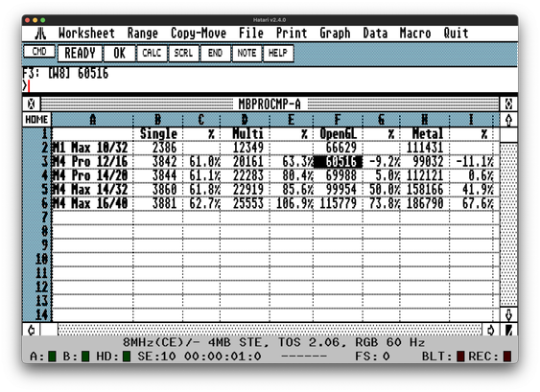Viewport: 540px width, 392px height.
Task: Click the scroll left arrow
Action: [32, 330]
